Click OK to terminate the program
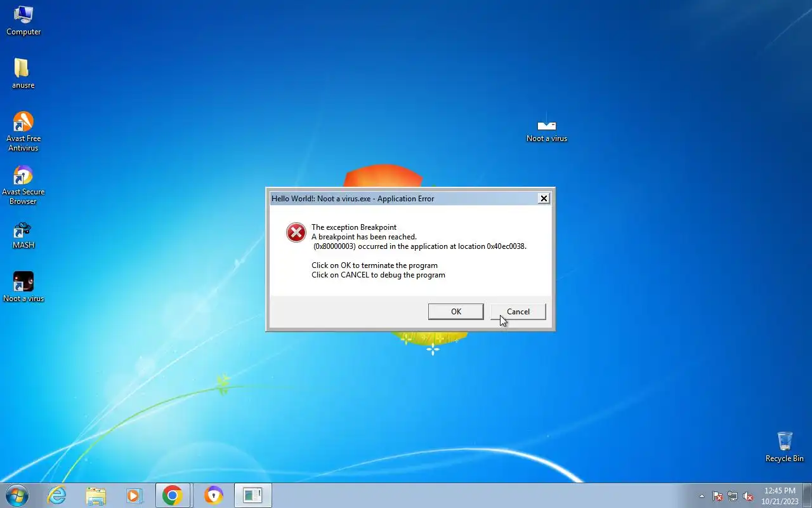Viewport: 812px width, 508px height. pyautogui.click(x=455, y=311)
